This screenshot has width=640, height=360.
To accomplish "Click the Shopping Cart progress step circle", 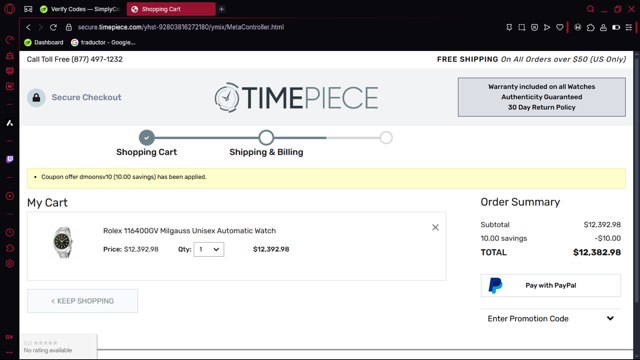I will tap(147, 138).
